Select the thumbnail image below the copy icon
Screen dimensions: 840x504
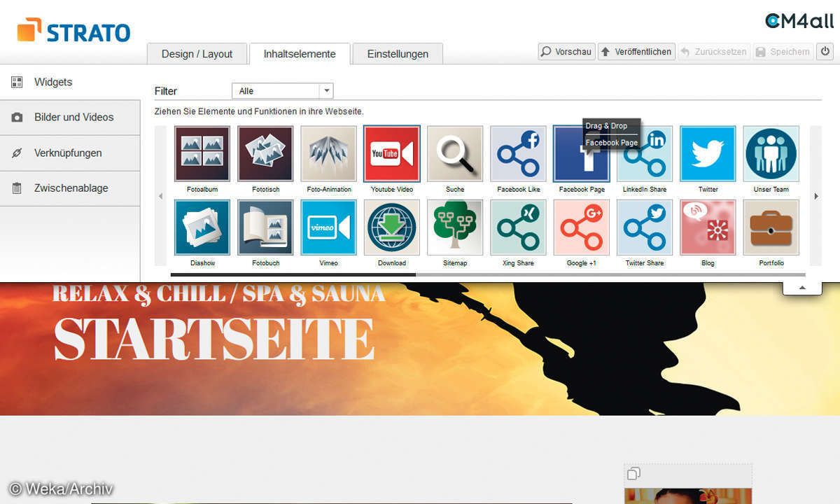pyautogui.click(x=688, y=496)
